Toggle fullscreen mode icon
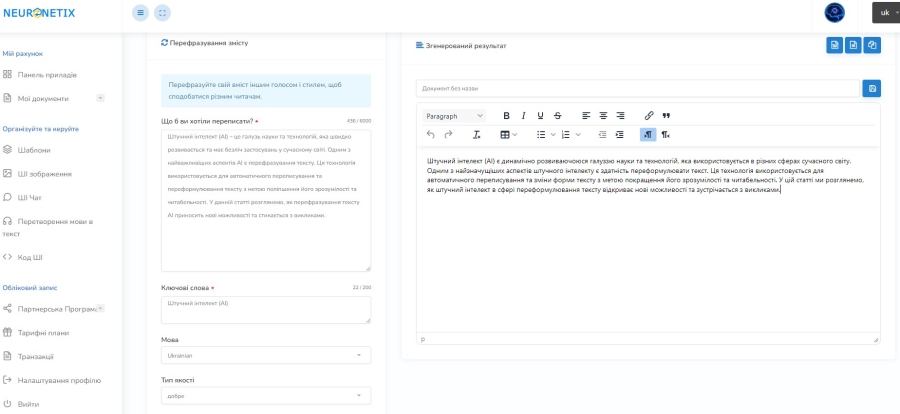Image resolution: width=900 pixels, height=414 pixels. point(162,13)
